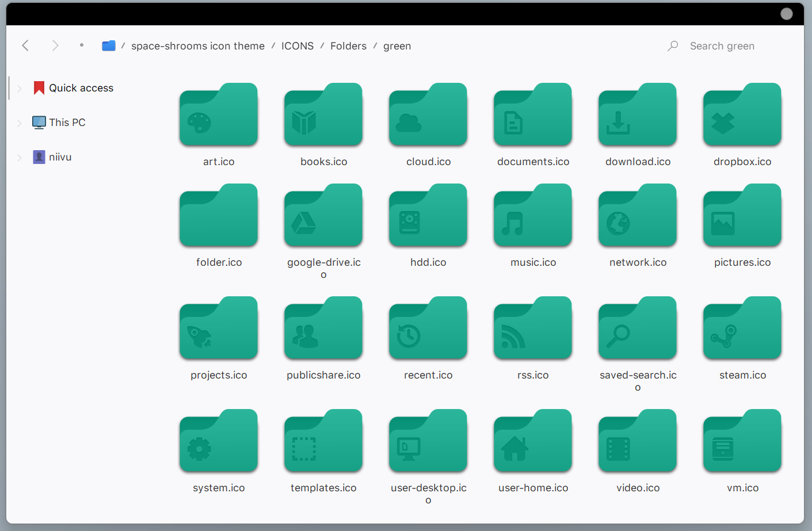Screen dimensions: 812x531
Task: Select the publicshare.ico folder icon
Action: [x=323, y=328]
